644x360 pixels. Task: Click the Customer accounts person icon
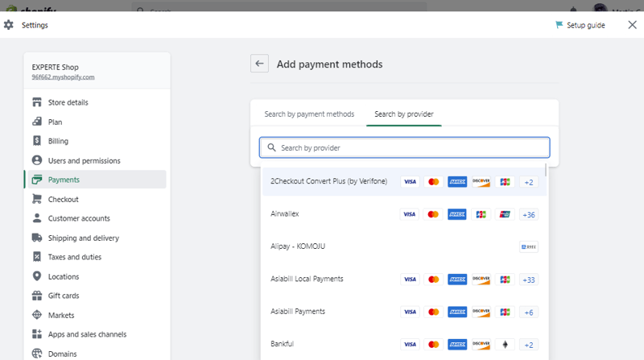(x=37, y=217)
